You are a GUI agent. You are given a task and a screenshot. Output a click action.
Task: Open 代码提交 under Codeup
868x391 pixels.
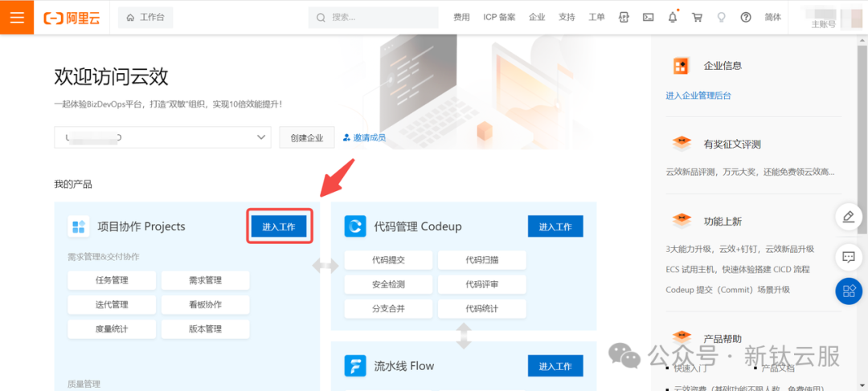(389, 260)
